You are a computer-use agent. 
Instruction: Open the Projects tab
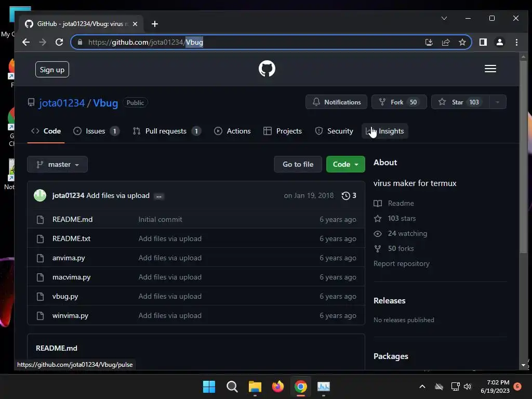(283, 131)
